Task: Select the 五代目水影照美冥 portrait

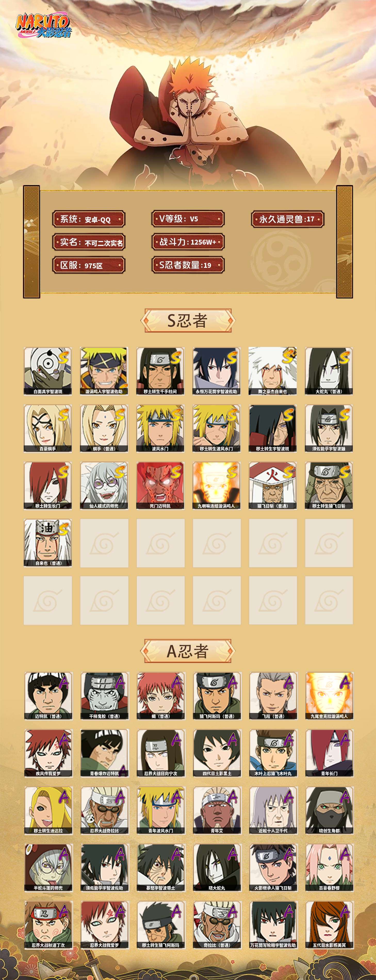Action: point(329,925)
